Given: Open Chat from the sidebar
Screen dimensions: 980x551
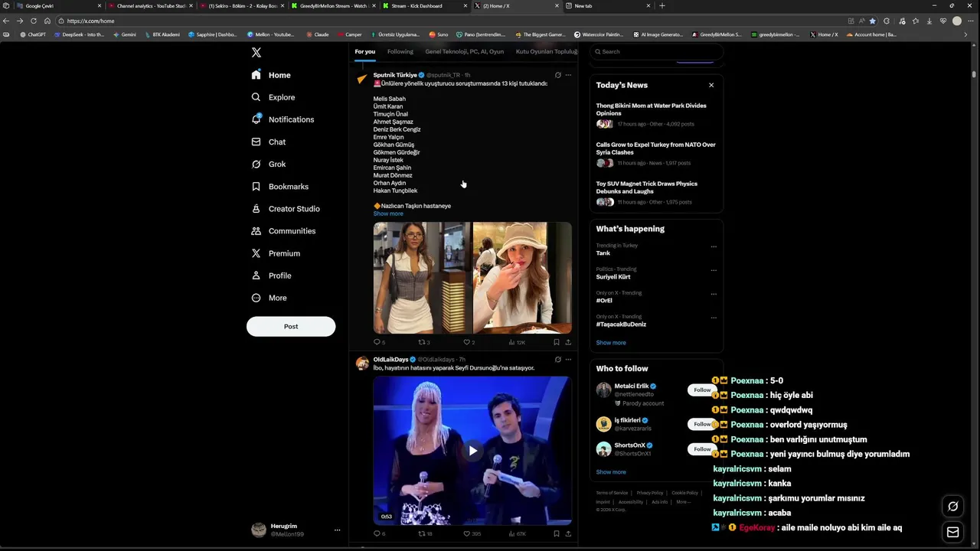Looking at the screenshot, I should [269, 142].
